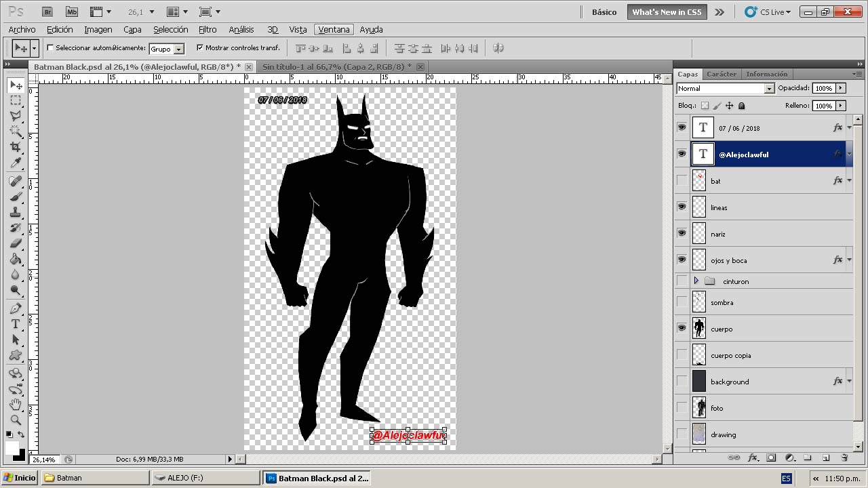Add a layer mask from panel footer
The width and height of the screenshot is (868, 488).
click(771, 458)
